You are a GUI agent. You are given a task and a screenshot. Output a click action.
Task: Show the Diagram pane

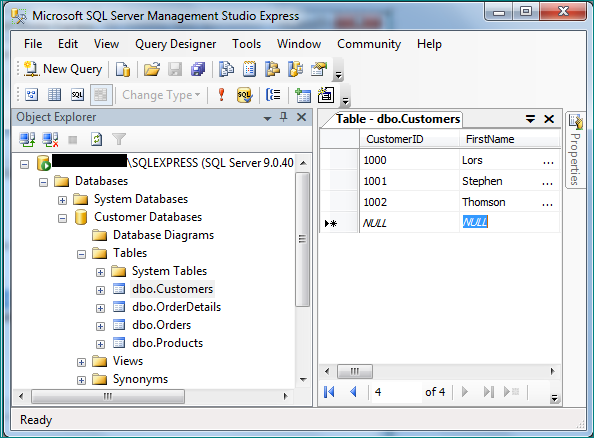click(31, 95)
